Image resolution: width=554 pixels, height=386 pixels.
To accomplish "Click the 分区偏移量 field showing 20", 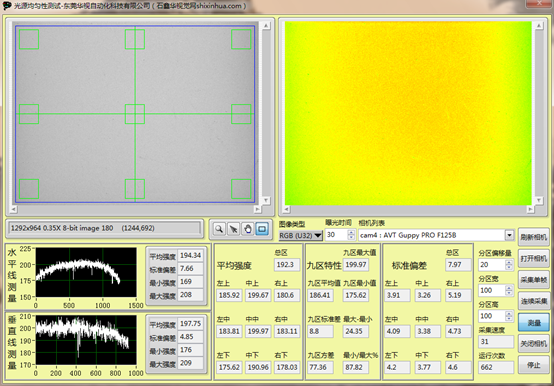I will click(x=492, y=265).
